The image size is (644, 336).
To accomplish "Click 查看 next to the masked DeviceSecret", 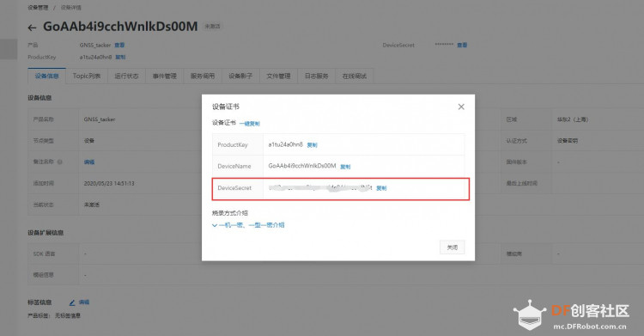I will pyautogui.click(x=462, y=45).
